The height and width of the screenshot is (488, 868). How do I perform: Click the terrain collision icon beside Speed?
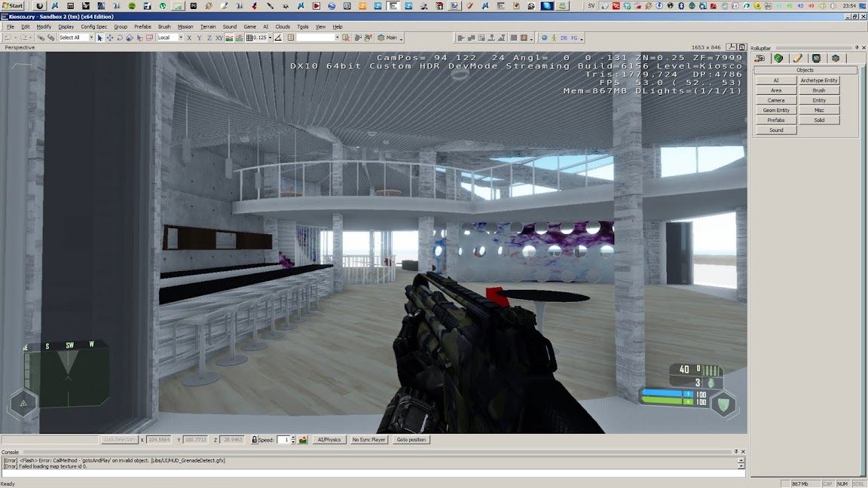(x=303, y=440)
